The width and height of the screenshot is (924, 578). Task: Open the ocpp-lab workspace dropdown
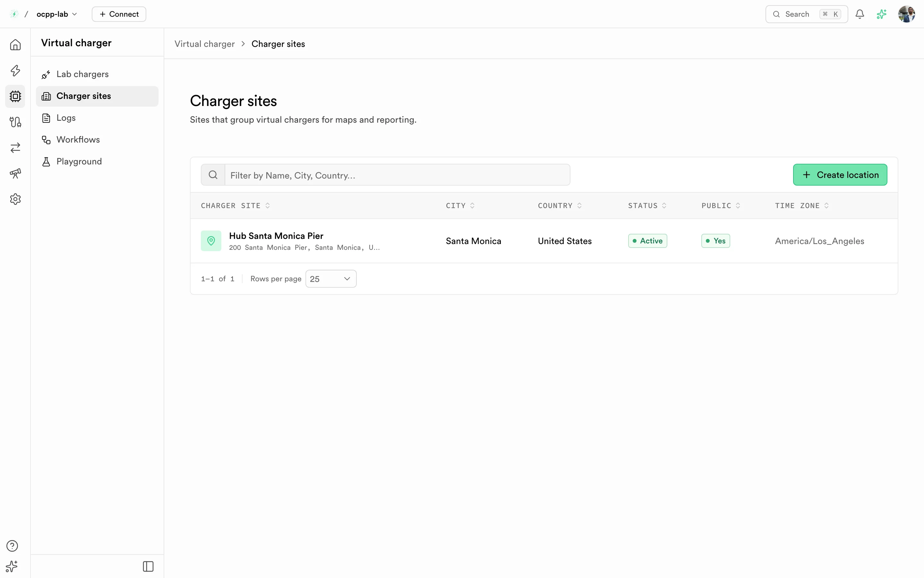tap(56, 14)
